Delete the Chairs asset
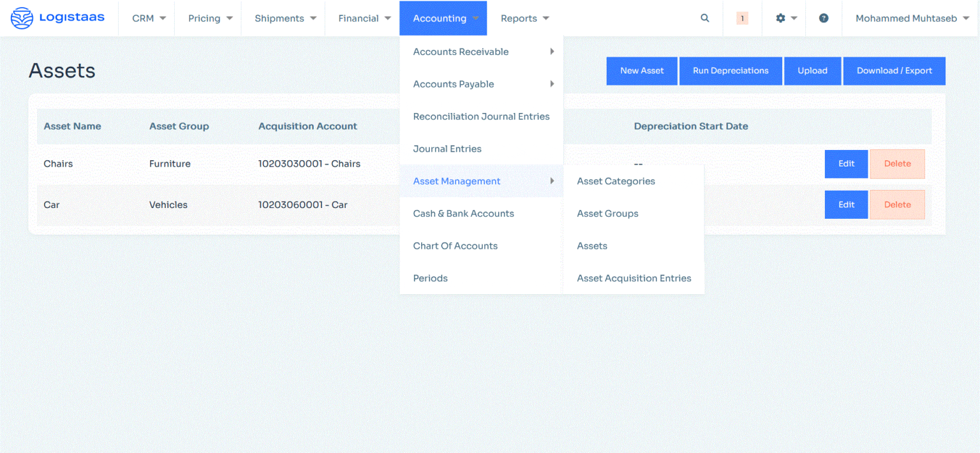The image size is (980, 453). tap(897, 163)
